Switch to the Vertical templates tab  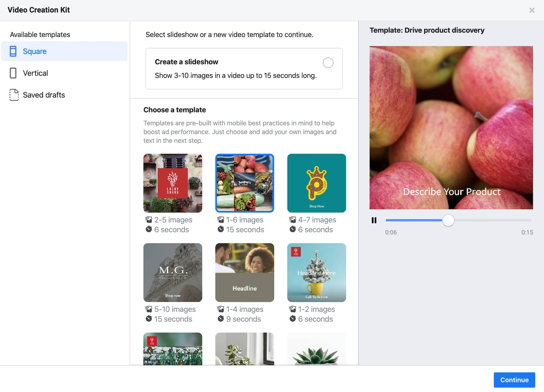[35, 73]
